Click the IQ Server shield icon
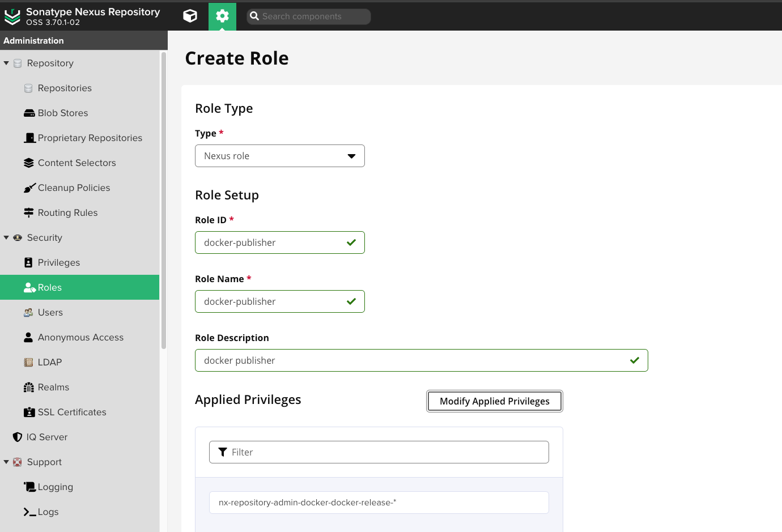782x532 pixels. (18, 437)
